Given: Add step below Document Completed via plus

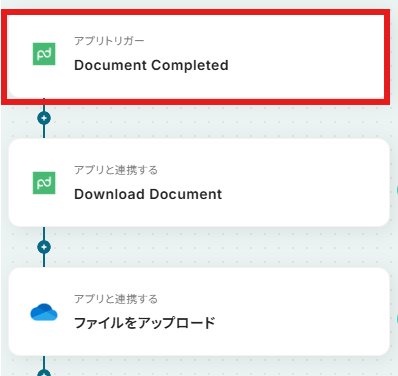Looking at the screenshot, I should point(44,118).
